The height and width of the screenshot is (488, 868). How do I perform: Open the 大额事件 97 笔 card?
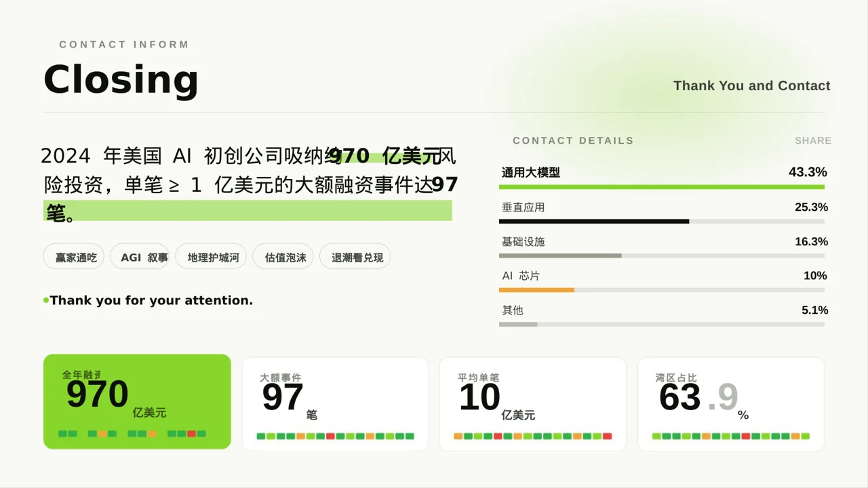point(336,404)
